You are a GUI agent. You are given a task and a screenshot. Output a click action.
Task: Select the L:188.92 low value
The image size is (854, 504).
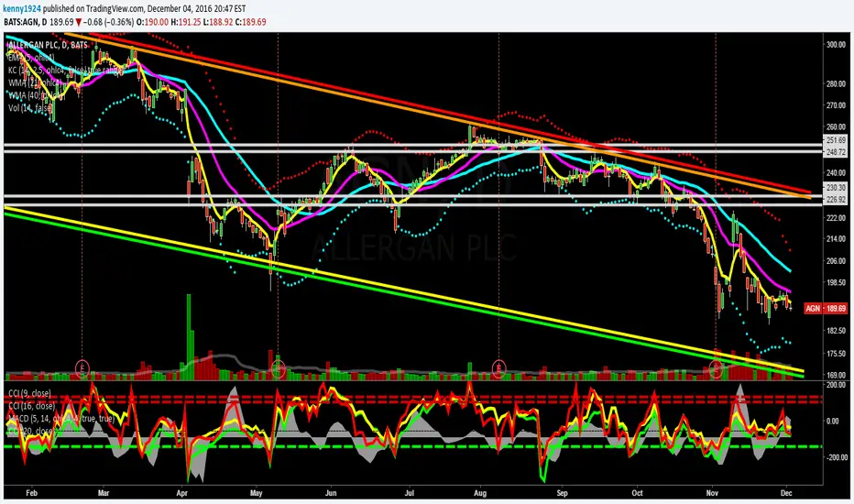(218, 22)
